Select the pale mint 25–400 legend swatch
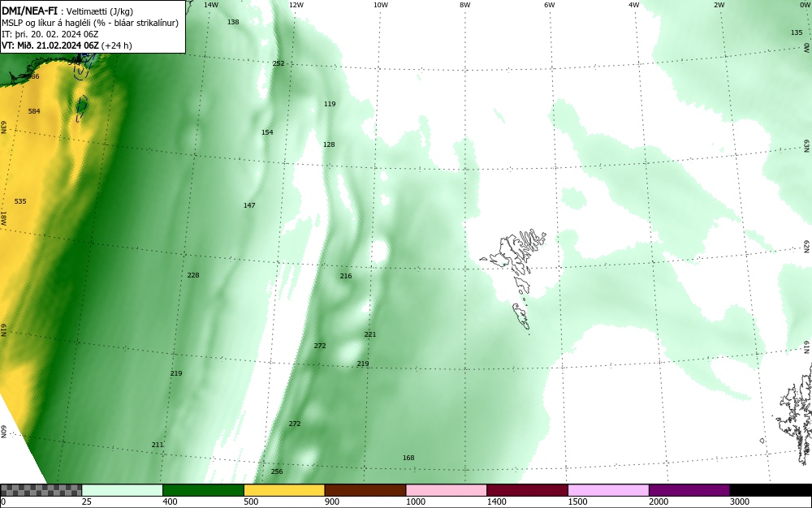This screenshot has width=812, height=508. point(123,490)
